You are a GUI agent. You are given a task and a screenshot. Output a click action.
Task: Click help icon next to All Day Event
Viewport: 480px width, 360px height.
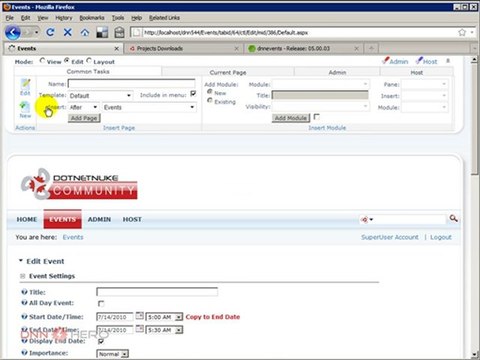[24, 303]
